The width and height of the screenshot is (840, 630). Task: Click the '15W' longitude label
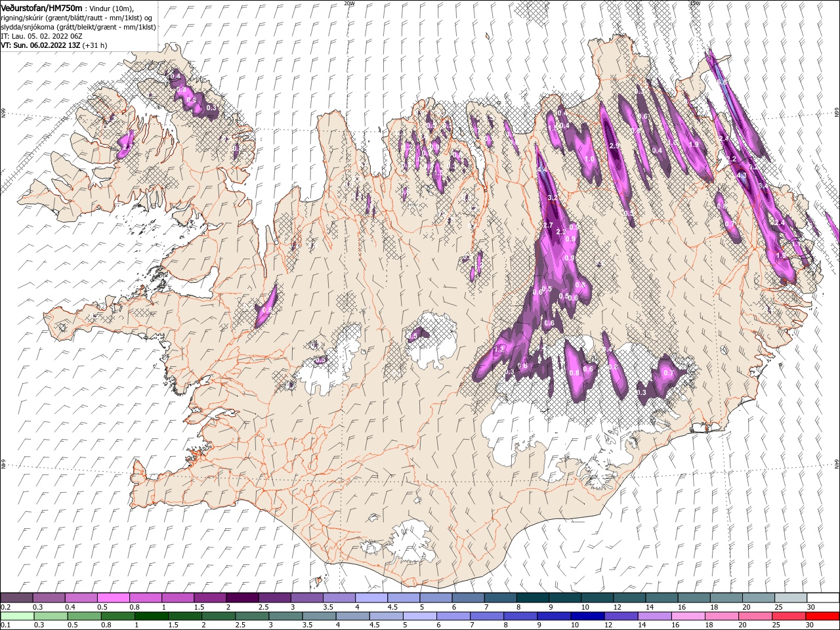(x=694, y=3)
